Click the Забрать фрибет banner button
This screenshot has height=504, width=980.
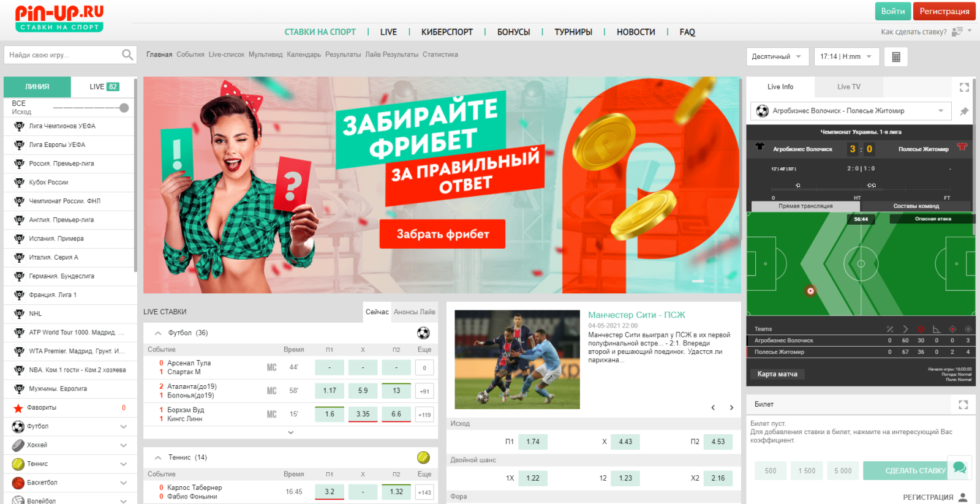click(x=442, y=234)
